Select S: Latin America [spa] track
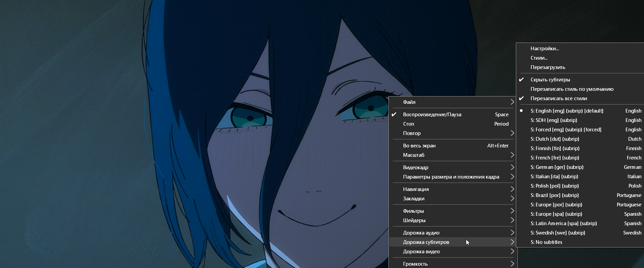Screen dimensions: 644x268 [x=580, y=223]
